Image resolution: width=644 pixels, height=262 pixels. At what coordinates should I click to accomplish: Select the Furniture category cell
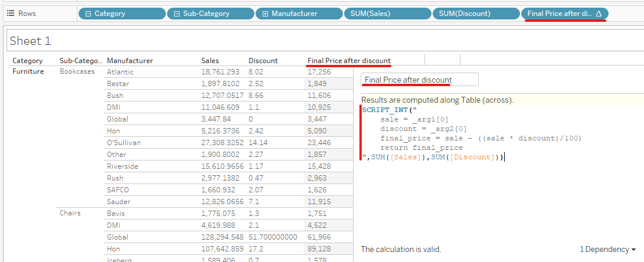[28, 71]
